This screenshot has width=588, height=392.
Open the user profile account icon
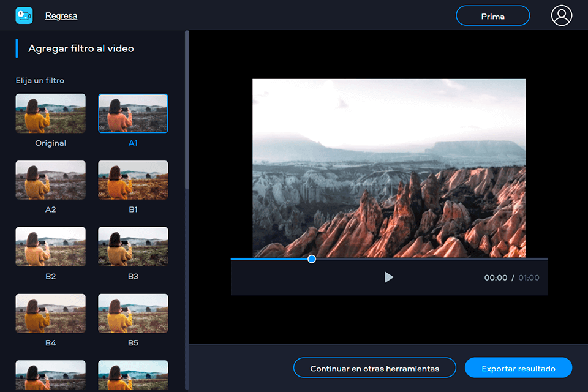tap(561, 15)
